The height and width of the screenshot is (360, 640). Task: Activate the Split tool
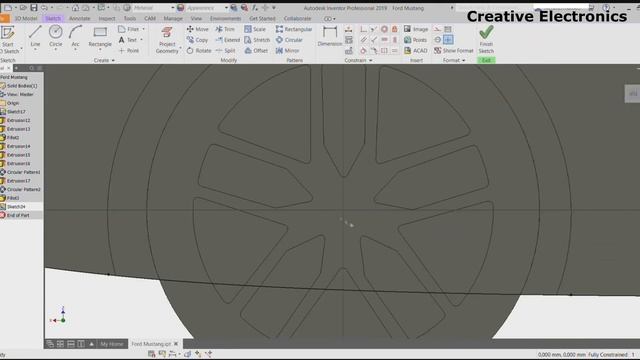[x=226, y=51]
